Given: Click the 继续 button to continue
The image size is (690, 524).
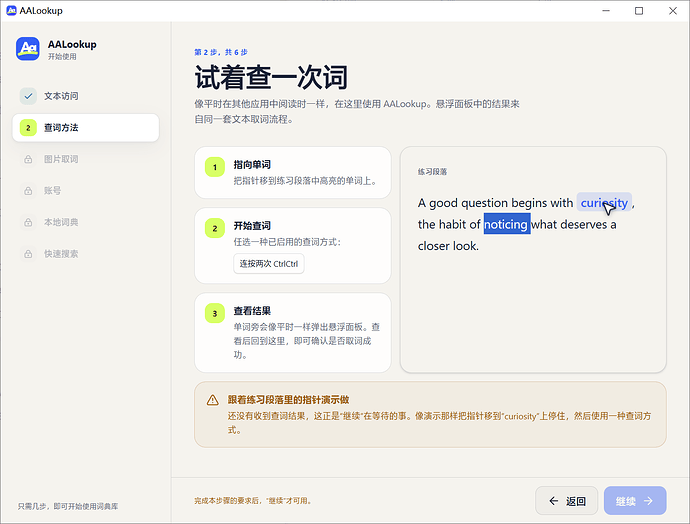Looking at the screenshot, I should point(635,501).
